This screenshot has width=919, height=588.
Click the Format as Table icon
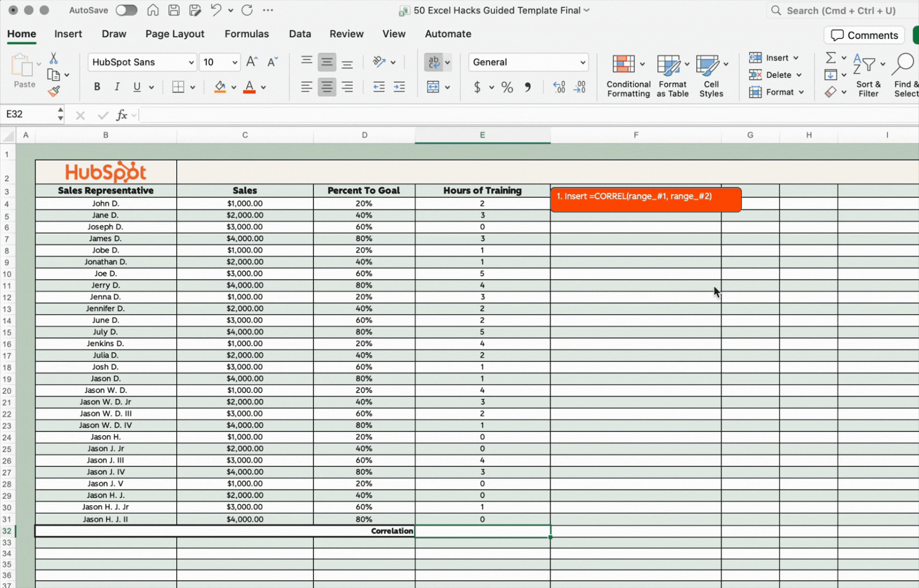click(672, 76)
